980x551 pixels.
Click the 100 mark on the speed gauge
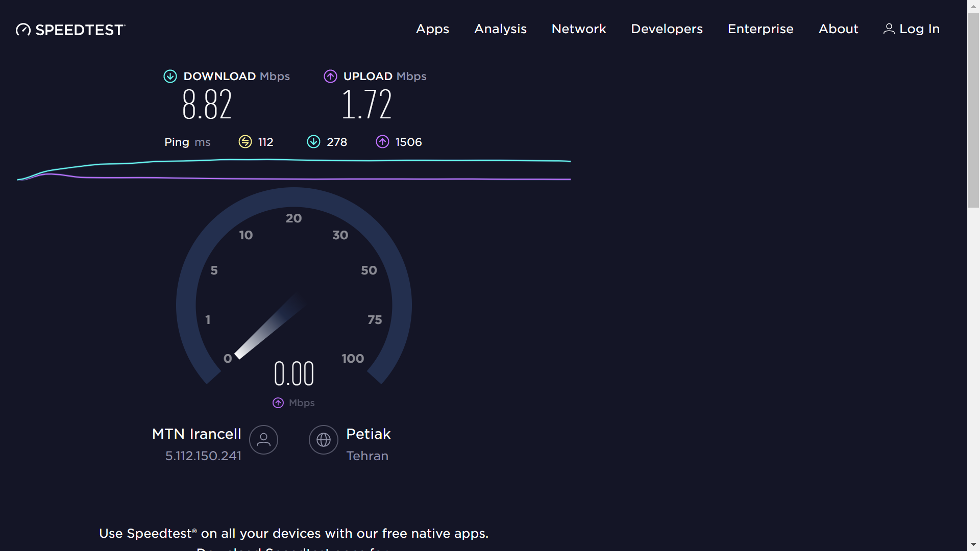tap(353, 359)
